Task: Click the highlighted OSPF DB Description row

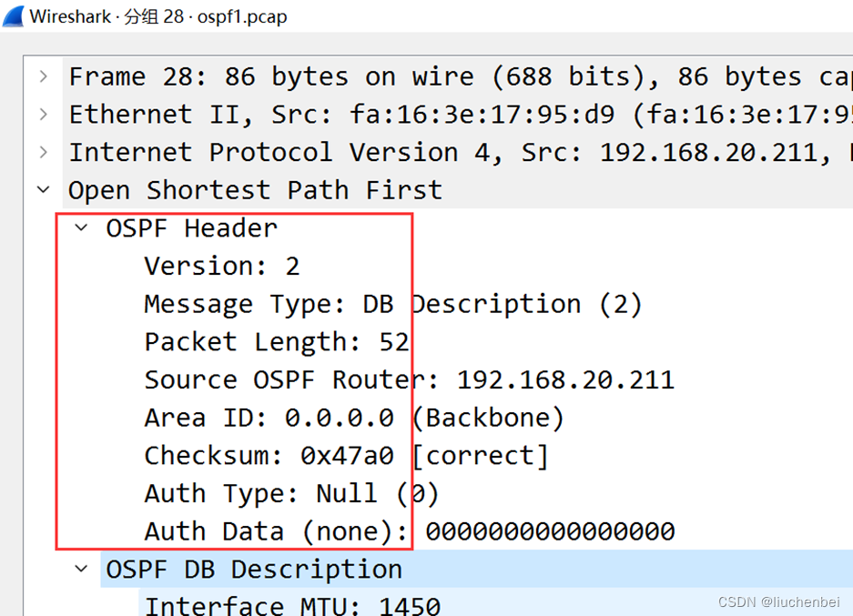Action: (x=253, y=569)
